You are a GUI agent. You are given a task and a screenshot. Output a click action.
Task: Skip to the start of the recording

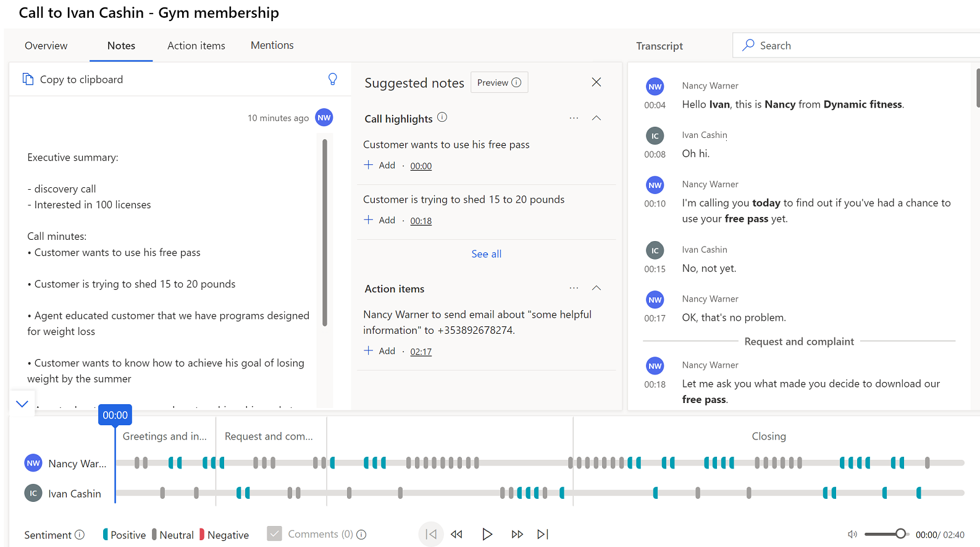point(431,534)
